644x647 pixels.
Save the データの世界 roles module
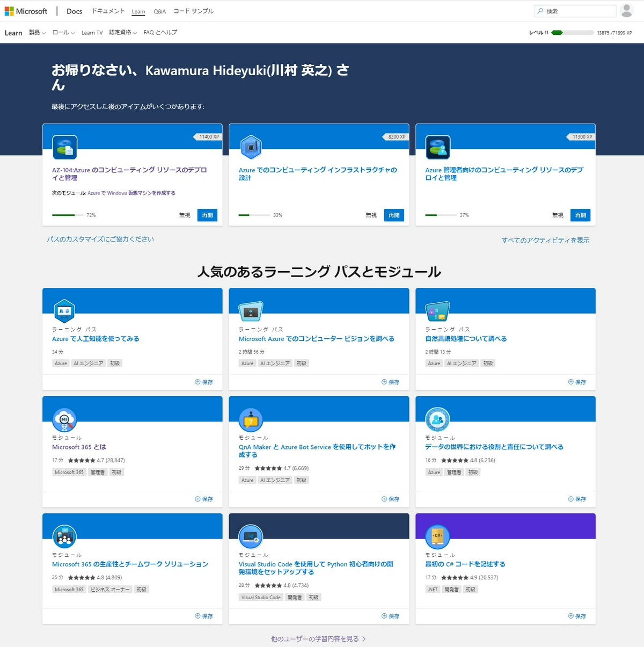point(577,499)
